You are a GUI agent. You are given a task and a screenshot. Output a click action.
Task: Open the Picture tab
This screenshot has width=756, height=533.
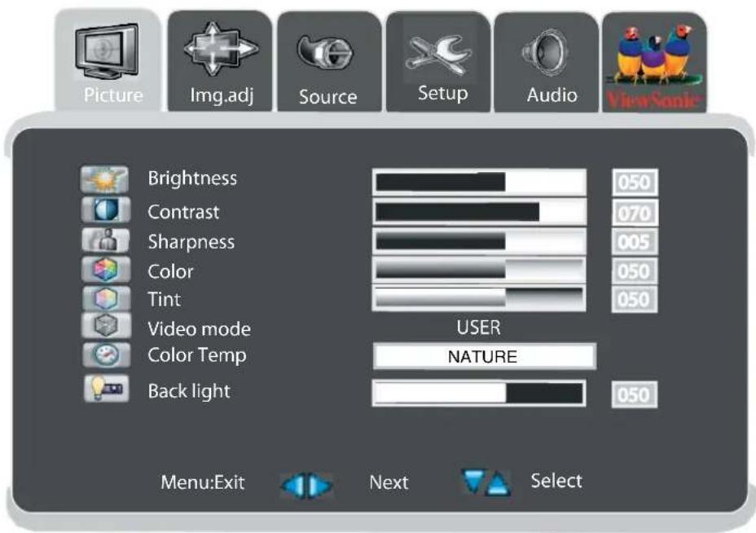(x=108, y=61)
